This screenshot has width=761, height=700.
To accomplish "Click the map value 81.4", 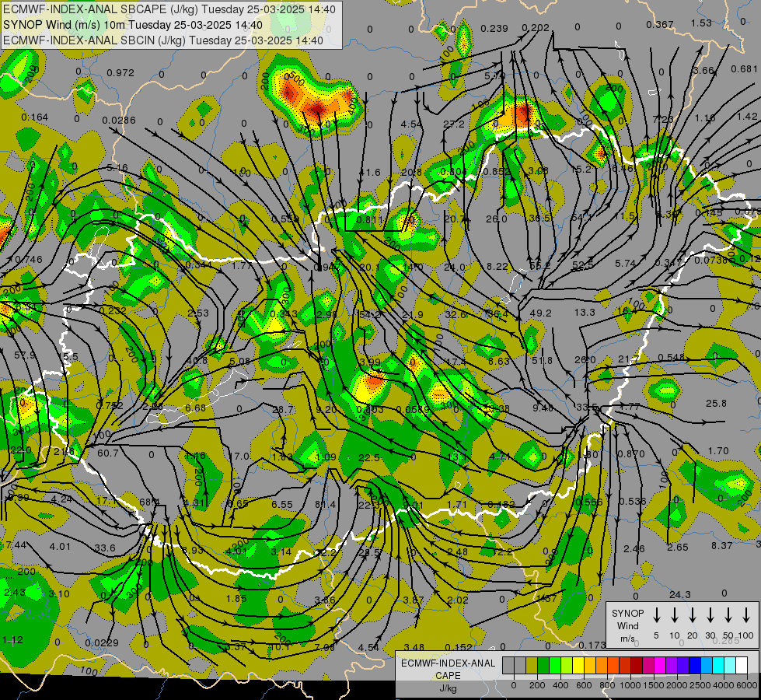I will click(x=325, y=505).
